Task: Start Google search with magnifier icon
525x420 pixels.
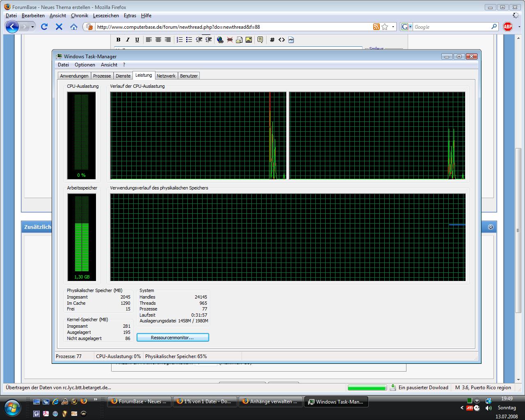Action: pos(494,27)
